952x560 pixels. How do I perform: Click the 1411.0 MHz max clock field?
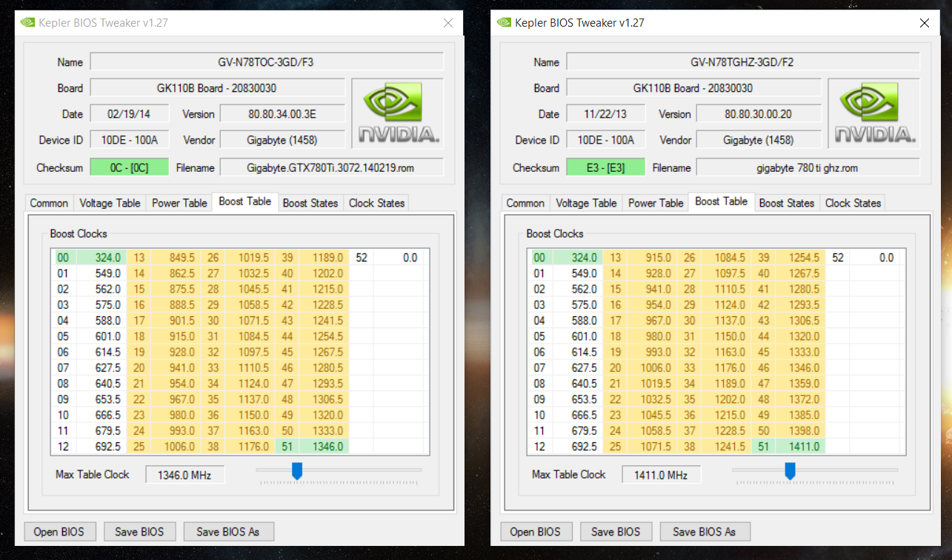661,475
